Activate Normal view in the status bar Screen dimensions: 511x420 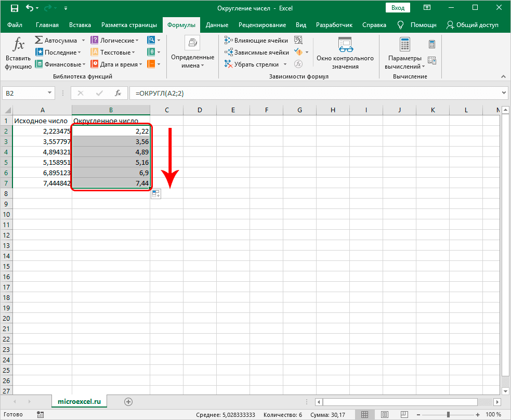pyautogui.click(x=363, y=415)
